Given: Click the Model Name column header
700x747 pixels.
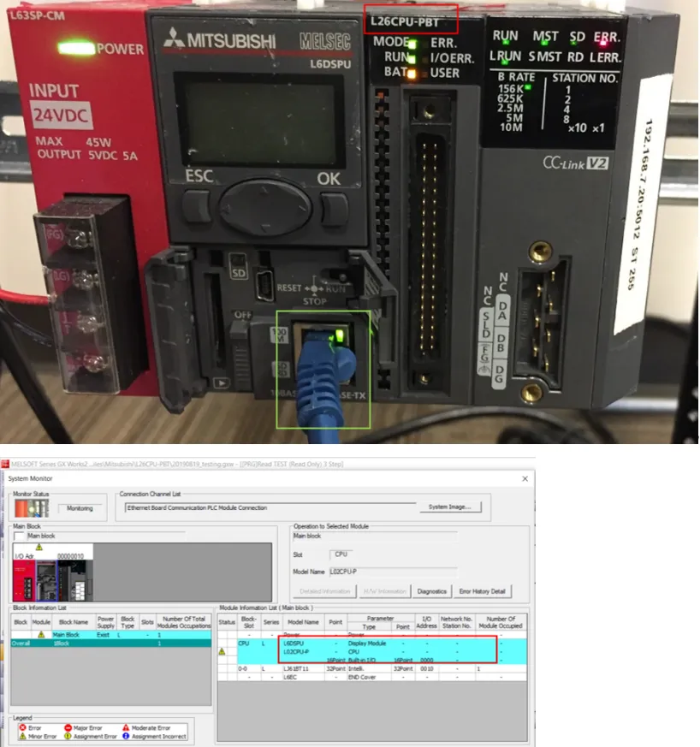Looking at the screenshot, I should (303, 622).
